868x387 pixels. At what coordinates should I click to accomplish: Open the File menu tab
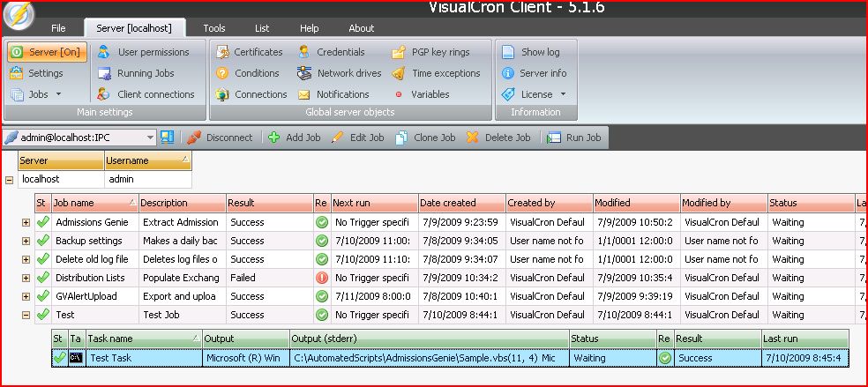click(x=58, y=28)
